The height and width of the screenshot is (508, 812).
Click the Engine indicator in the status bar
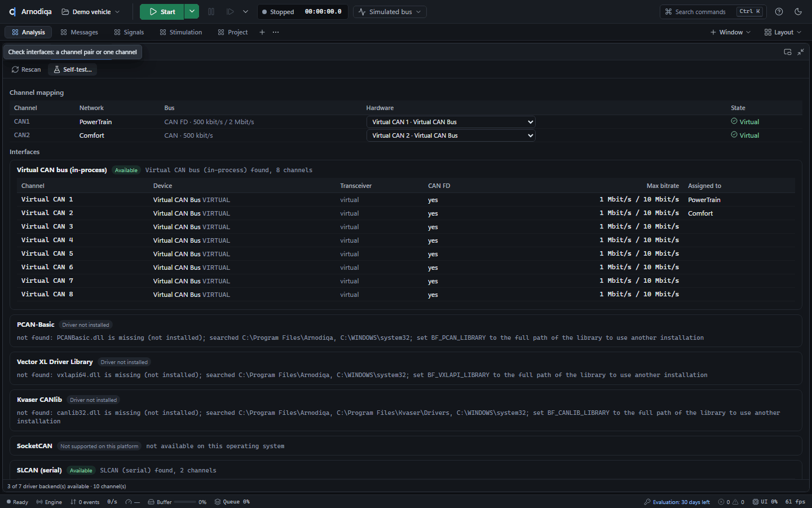click(x=49, y=502)
